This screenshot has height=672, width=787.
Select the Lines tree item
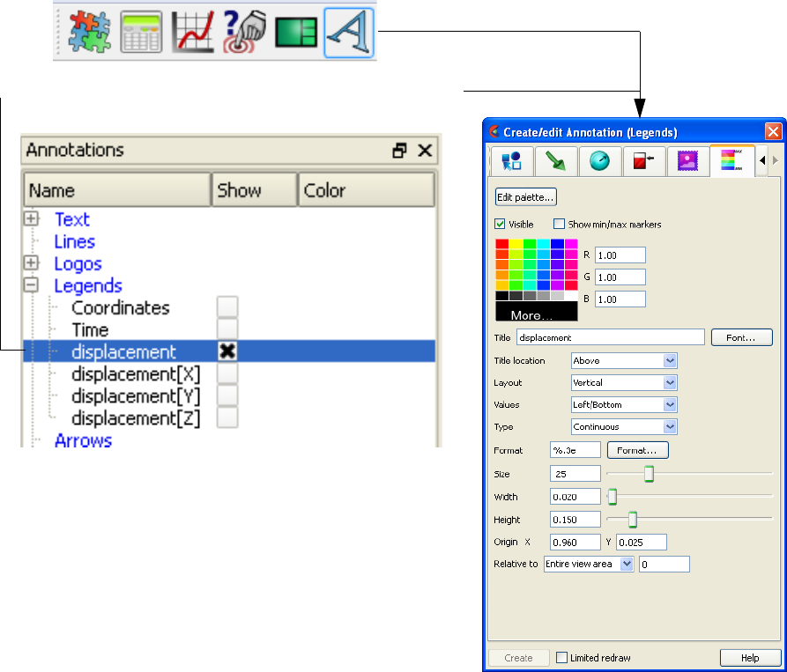74,241
